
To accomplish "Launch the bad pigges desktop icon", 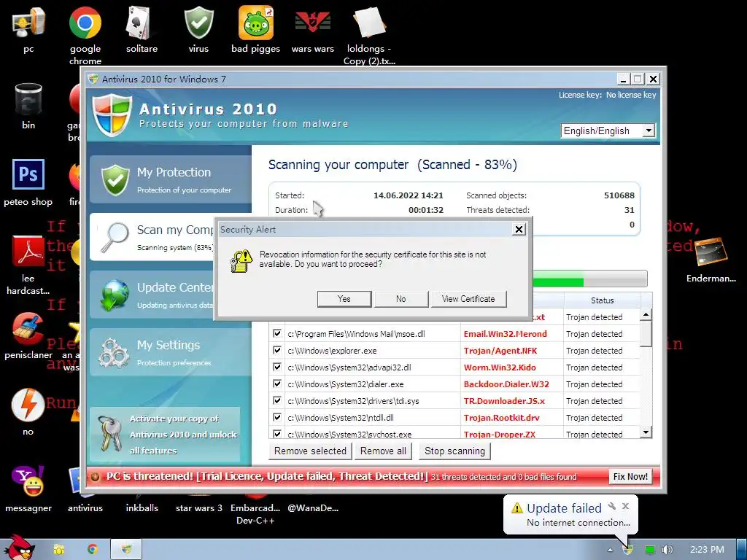I will 256,24.
